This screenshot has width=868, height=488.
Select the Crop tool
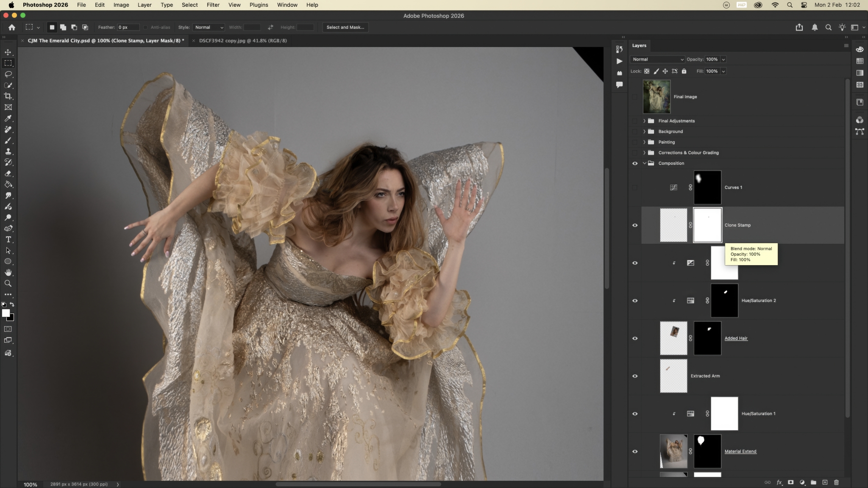point(8,96)
